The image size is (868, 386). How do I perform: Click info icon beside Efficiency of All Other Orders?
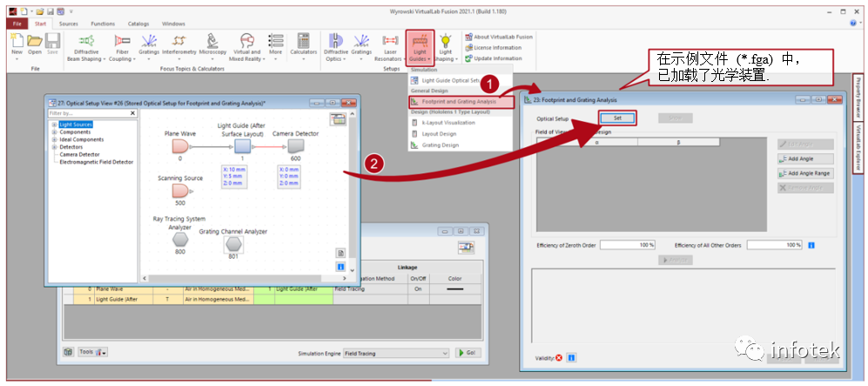[x=811, y=245]
